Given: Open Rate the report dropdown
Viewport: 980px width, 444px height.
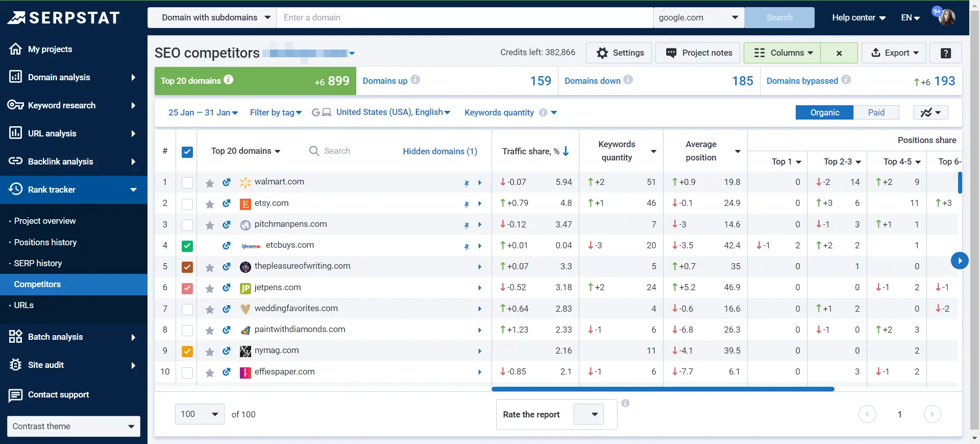Looking at the screenshot, I should (x=589, y=414).
